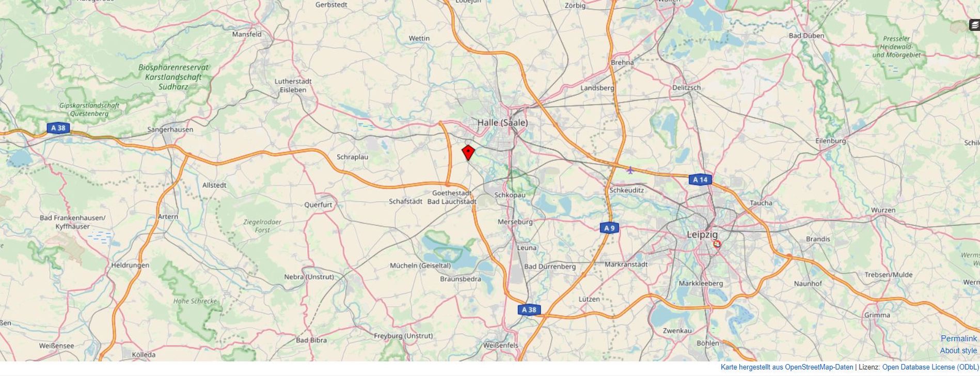This screenshot has height=376, width=980.
Task: Click the red location marker near Halle
Action: pos(468,152)
